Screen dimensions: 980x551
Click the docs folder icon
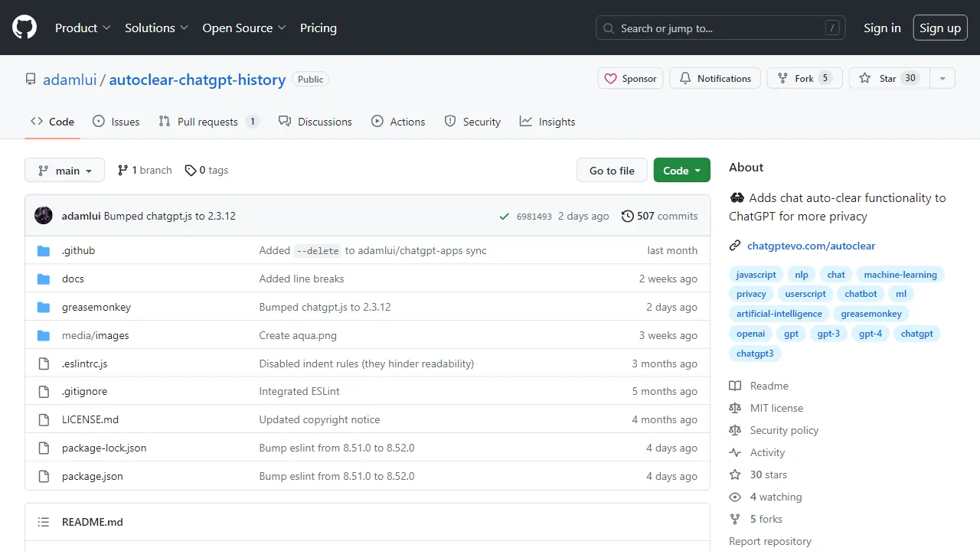point(44,279)
